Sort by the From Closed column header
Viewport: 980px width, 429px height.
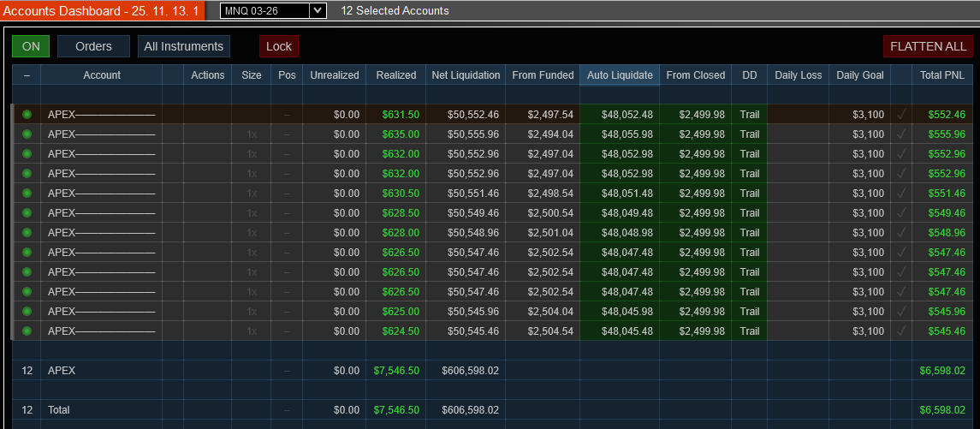click(696, 75)
